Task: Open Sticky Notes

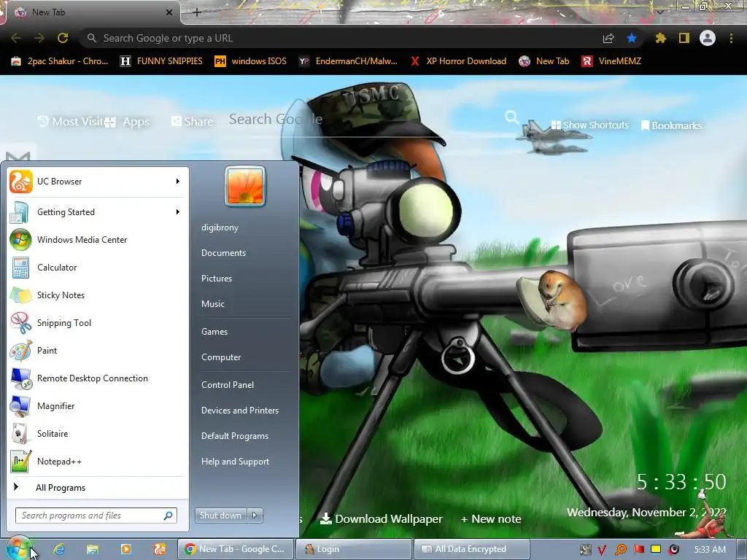Action: tap(98, 295)
